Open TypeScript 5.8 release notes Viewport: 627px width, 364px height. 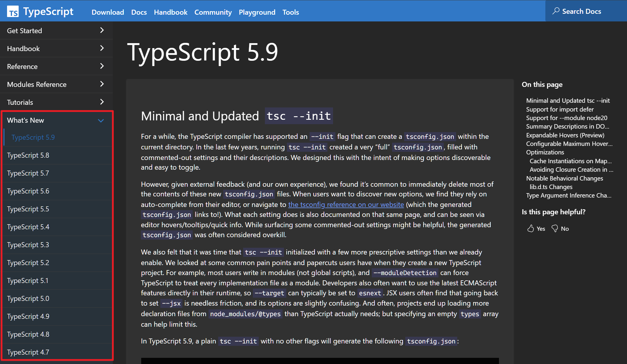28,155
